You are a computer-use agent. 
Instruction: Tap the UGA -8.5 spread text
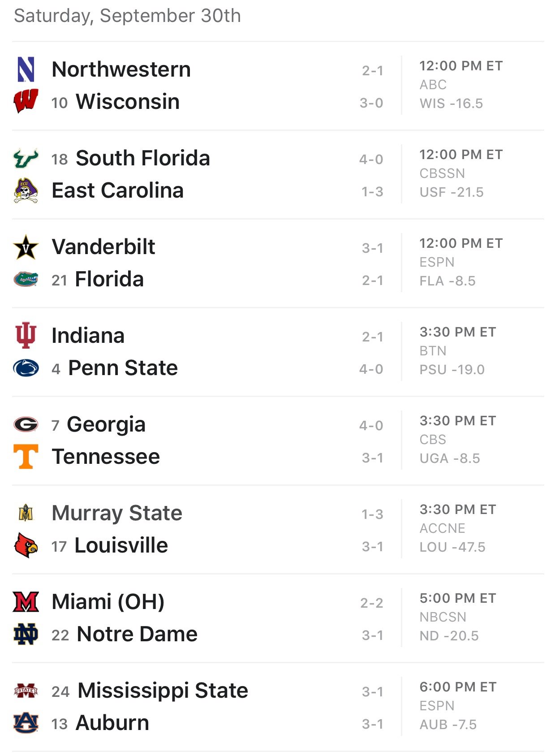(449, 458)
